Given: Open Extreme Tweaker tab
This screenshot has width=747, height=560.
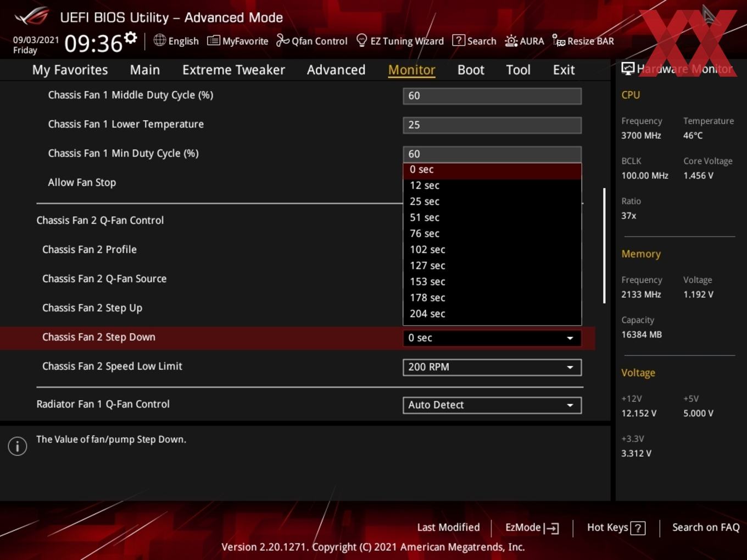Looking at the screenshot, I should point(233,70).
